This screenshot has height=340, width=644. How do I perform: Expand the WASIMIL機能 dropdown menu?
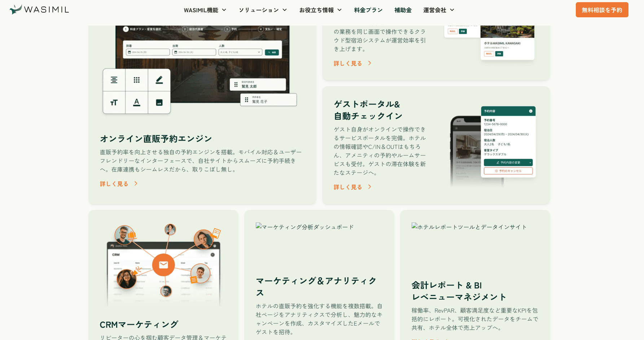click(205, 10)
